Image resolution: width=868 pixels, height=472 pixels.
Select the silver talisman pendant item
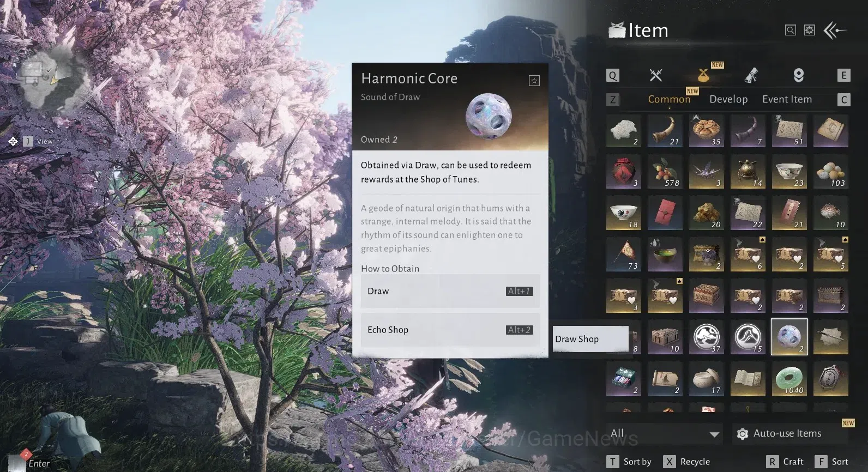[831, 379]
